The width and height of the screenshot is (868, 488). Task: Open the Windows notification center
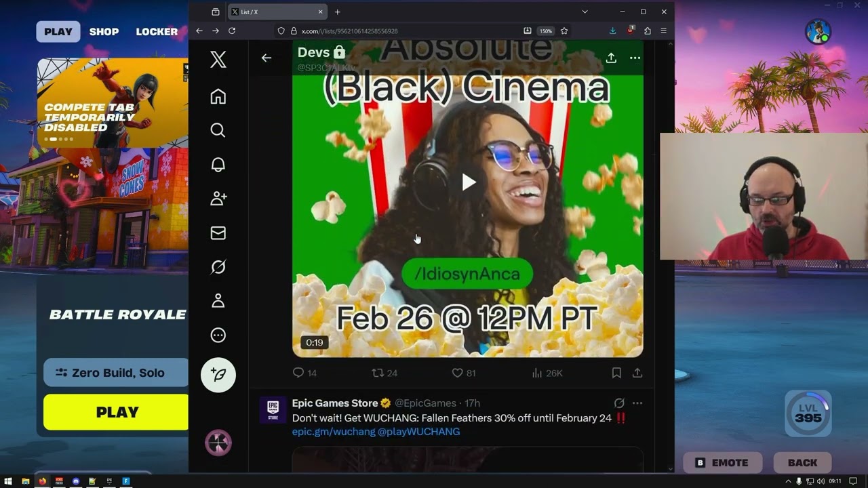pos(853,481)
